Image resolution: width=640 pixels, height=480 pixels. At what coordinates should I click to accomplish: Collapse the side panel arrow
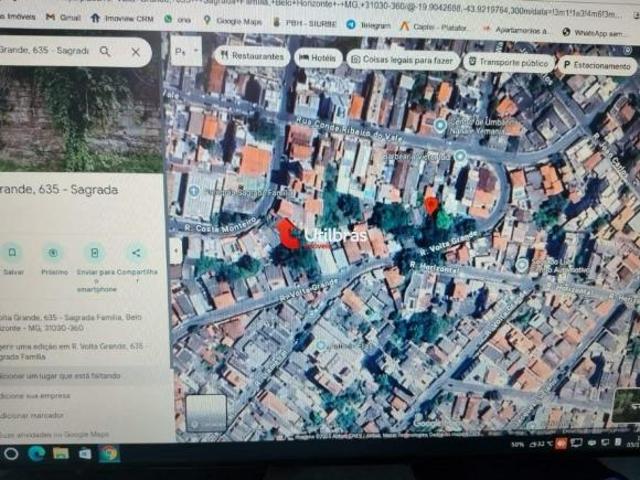(x=176, y=250)
